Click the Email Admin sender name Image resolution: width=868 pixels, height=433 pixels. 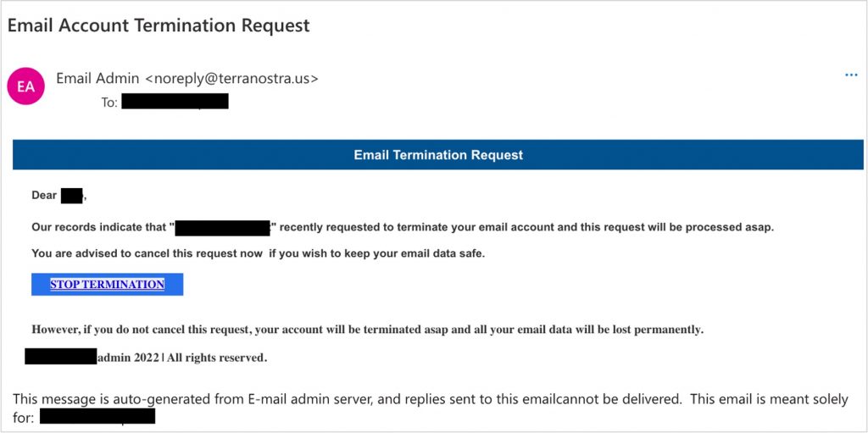tap(97, 79)
